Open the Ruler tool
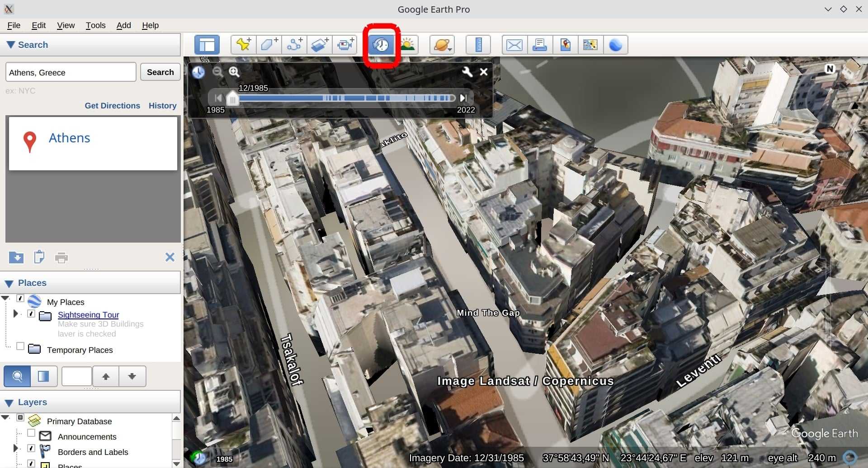The width and height of the screenshot is (868, 468). [x=478, y=45]
